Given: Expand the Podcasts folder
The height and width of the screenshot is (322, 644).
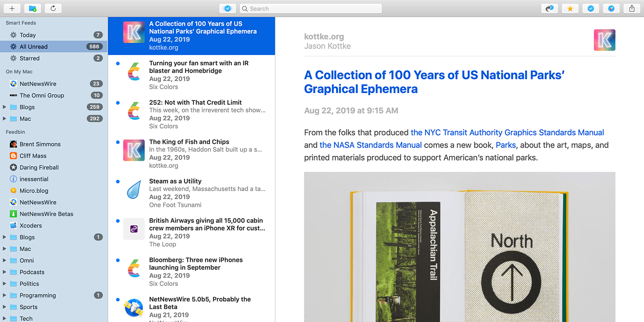Looking at the screenshot, I should coord(5,272).
